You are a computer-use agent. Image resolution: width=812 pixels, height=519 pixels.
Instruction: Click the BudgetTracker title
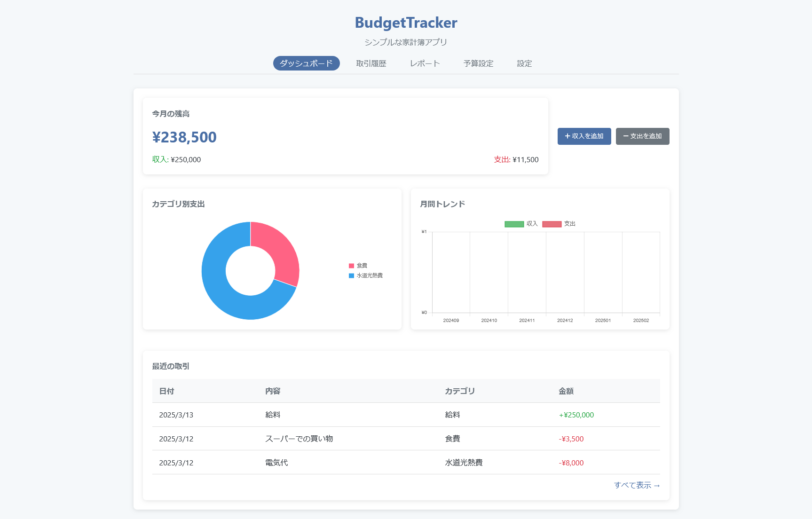(x=406, y=23)
